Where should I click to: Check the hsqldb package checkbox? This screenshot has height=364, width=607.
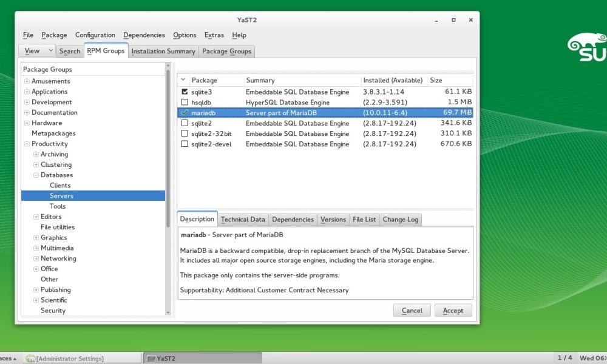pos(185,102)
